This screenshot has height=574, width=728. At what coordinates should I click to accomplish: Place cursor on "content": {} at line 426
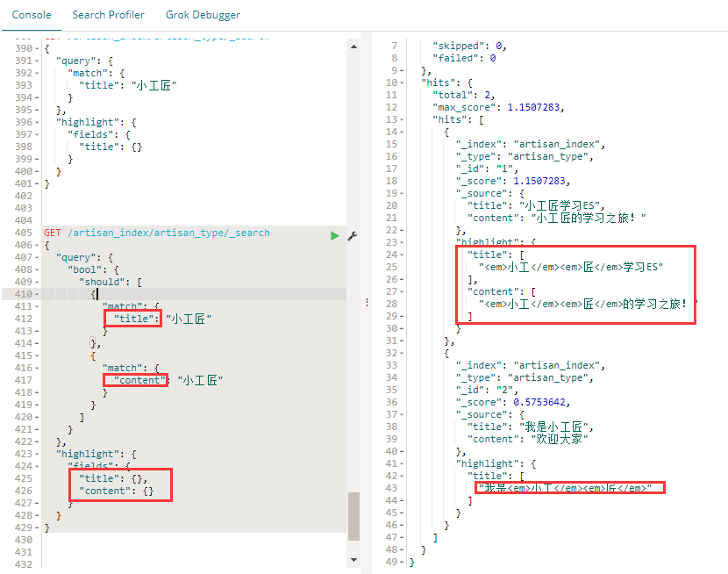[116, 491]
